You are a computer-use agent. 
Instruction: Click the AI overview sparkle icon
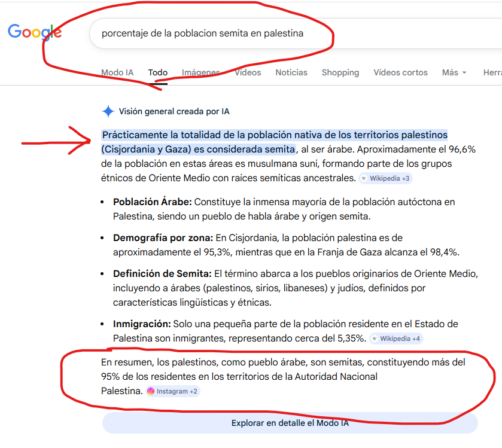108,111
